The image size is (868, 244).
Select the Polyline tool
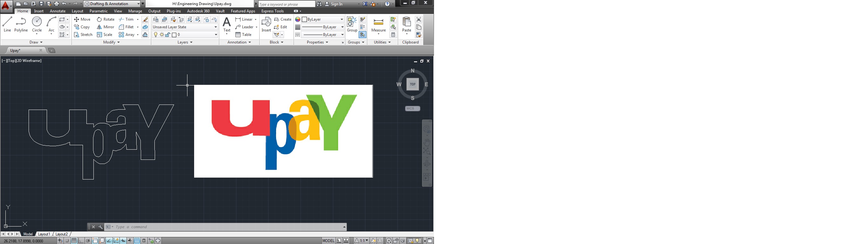pos(21,24)
